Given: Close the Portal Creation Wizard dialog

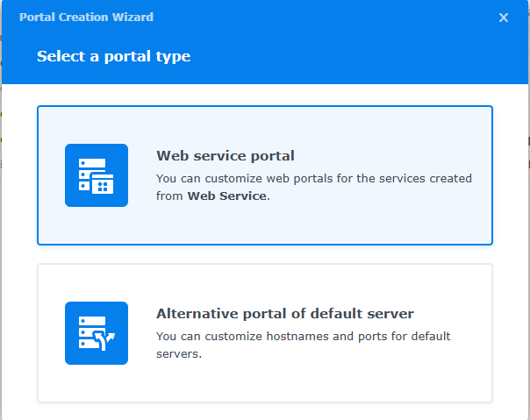Looking at the screenshot, I should click(x=504, y=18).
